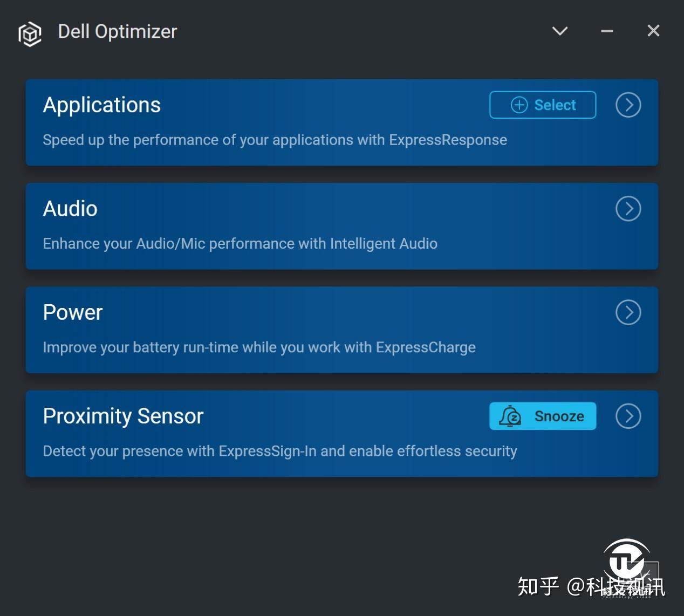Screen dimensions: 684x616
Task: Select the Proximity Sensor heading
Action: 124,416
